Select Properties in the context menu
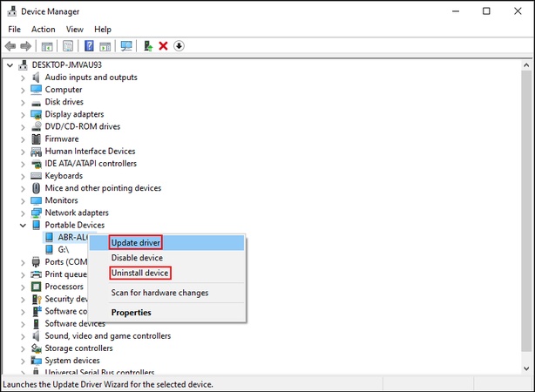This screenshot has height=392, width=535. point(131,313)
